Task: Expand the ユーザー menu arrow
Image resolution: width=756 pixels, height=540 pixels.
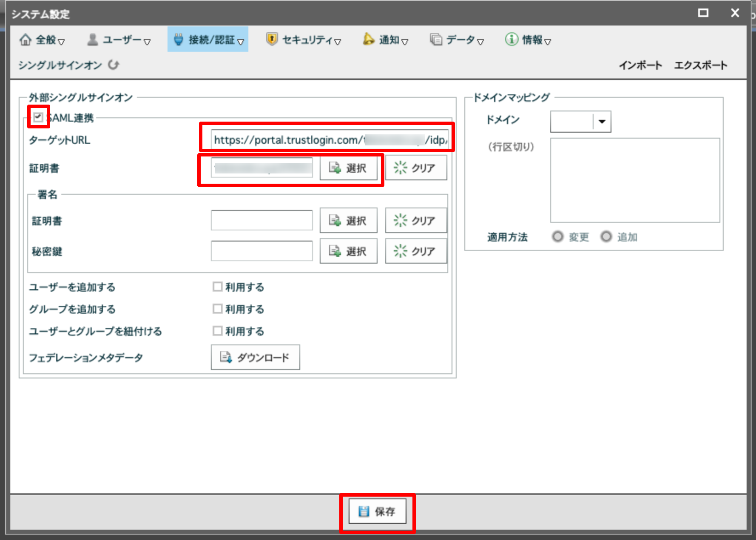Action: tap(147, 42)
